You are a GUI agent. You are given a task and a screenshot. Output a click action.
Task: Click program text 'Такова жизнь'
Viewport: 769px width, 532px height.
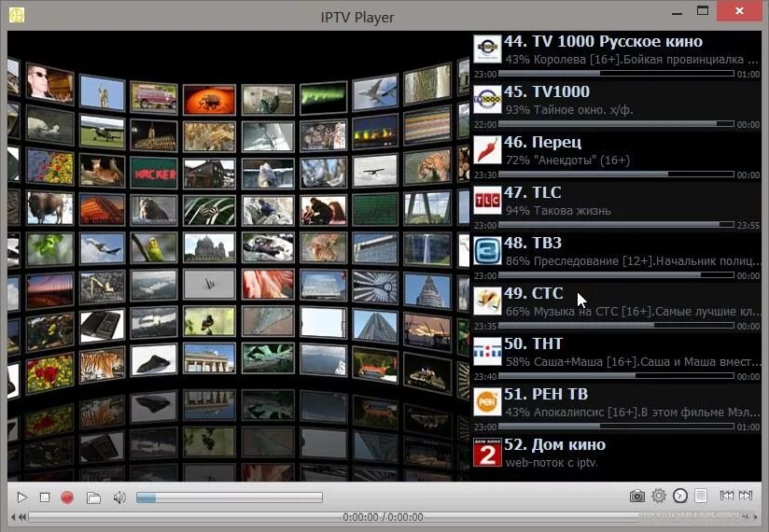572,211
